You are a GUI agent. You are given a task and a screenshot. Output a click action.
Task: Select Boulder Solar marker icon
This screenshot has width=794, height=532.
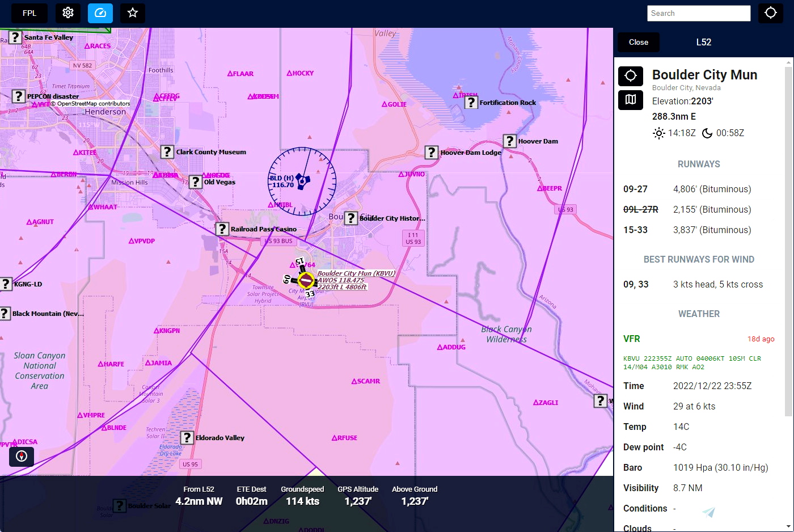click(x=119, y=505)
